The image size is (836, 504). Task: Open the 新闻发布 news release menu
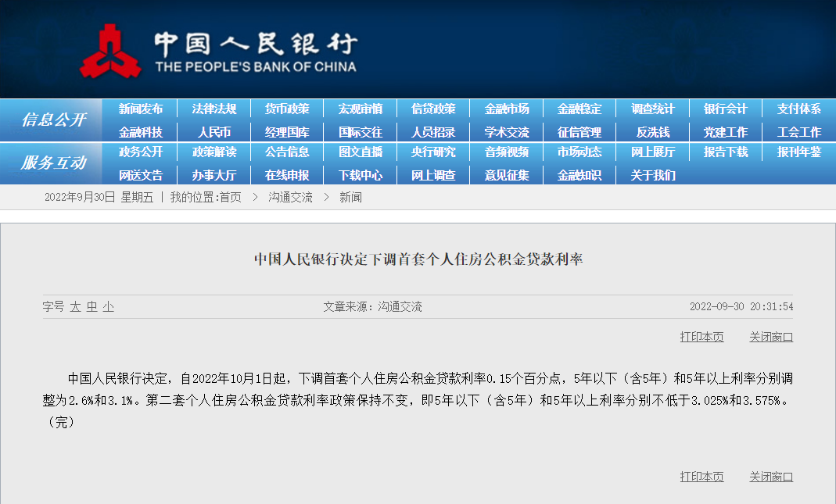tap(141, 109)
